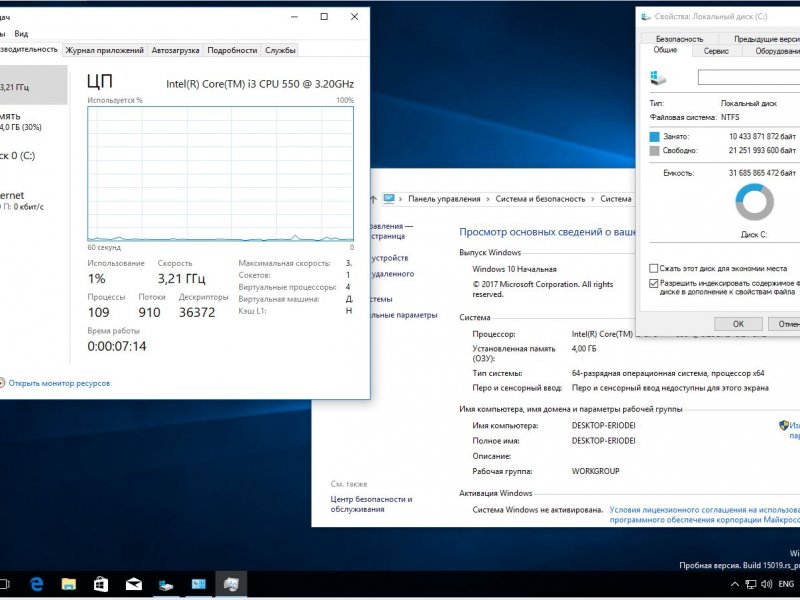
Task: Click the handle count '36372'
Action: (197, 312)
